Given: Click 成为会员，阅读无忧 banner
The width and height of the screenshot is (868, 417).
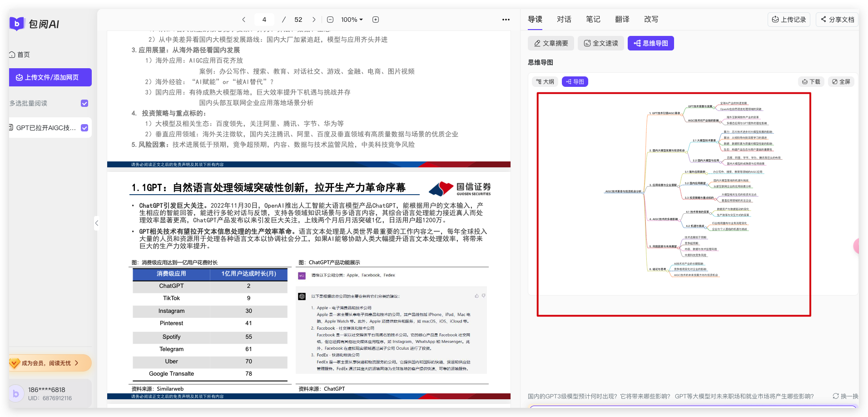Looking at the screenshot, I should click(50, 363).
